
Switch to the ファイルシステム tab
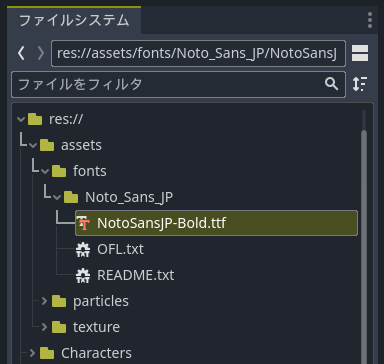click(x=74, y=20)
